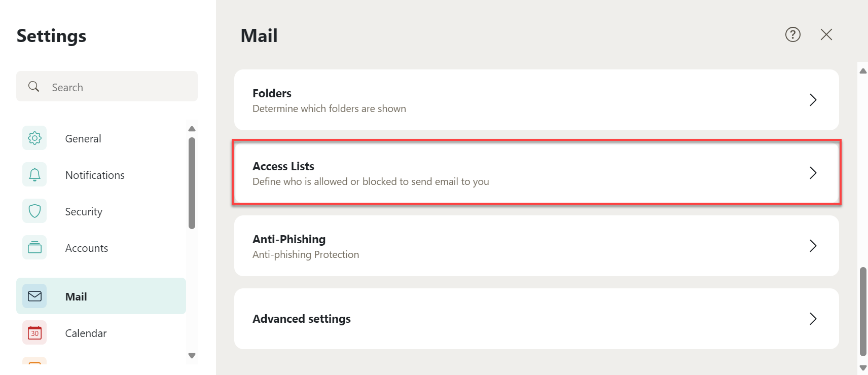Open Security via the shield icon
868x375 pixels.
34,211
